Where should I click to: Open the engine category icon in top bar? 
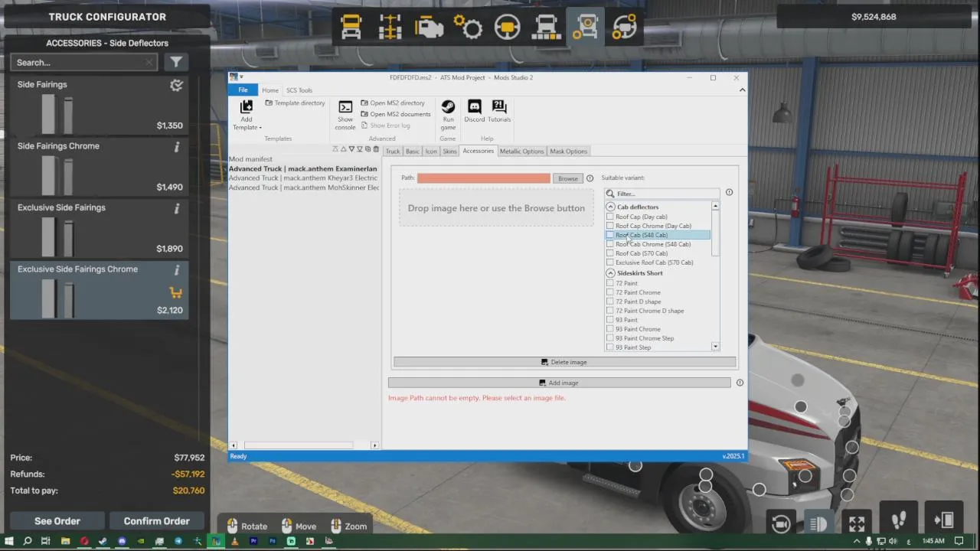[x=429, y=27]
